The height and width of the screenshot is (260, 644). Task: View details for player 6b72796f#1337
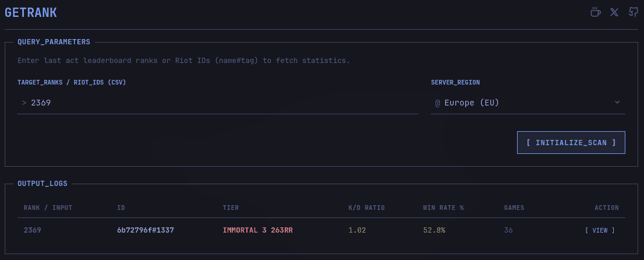[599, 230]
